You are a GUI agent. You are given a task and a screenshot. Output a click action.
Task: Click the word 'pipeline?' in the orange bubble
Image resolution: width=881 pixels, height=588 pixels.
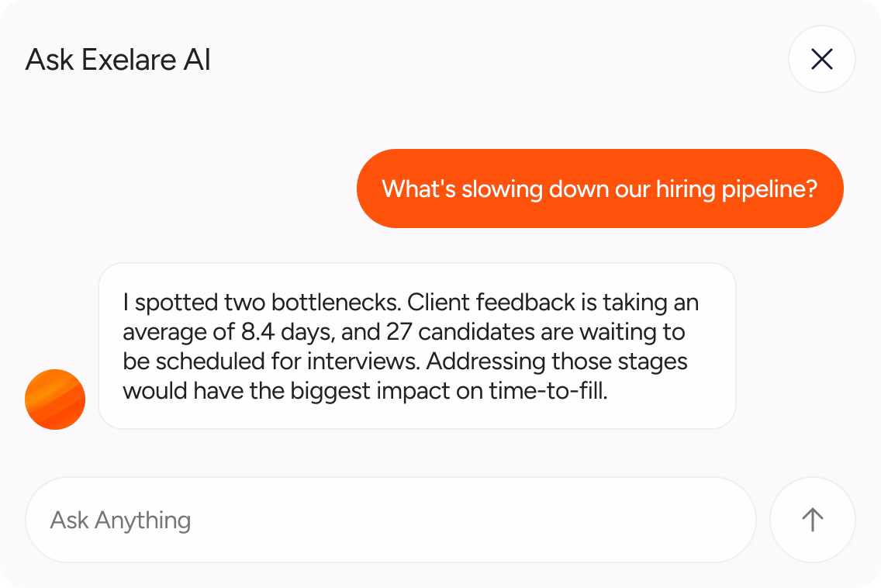tap(769, 189)
